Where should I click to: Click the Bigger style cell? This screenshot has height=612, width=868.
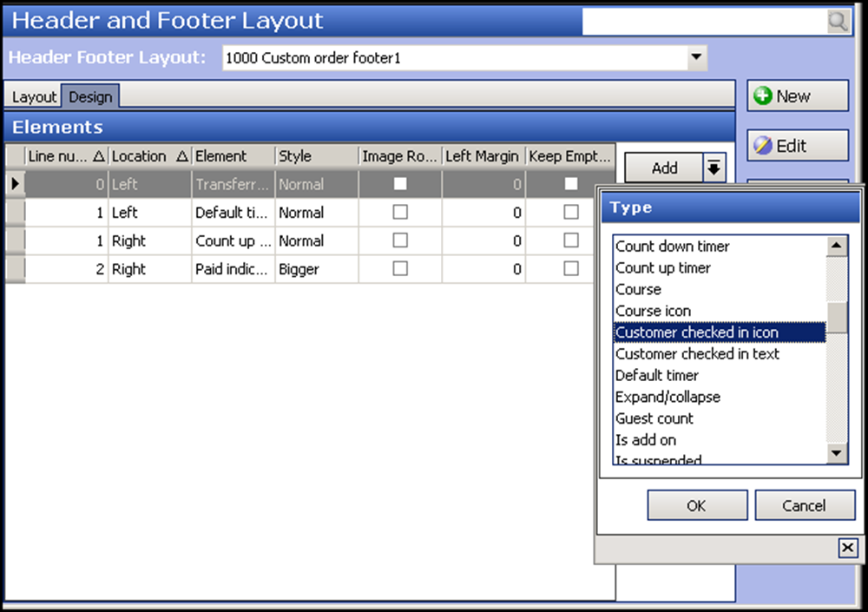coord(317,268)
